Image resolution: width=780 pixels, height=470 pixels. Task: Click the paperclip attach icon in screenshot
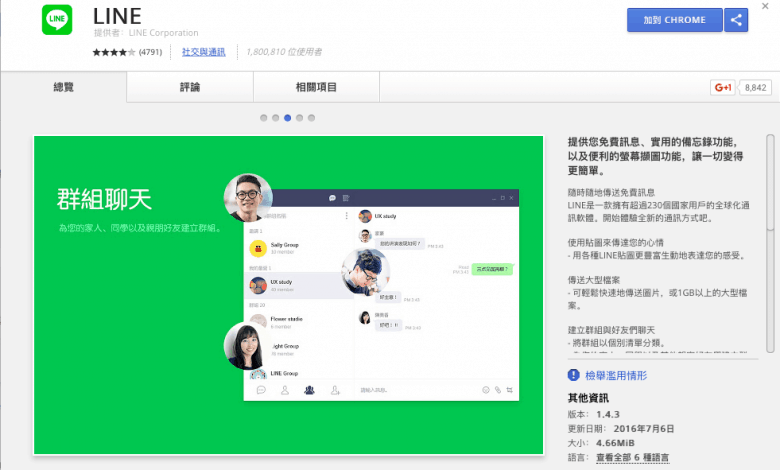tap(498, 390)
